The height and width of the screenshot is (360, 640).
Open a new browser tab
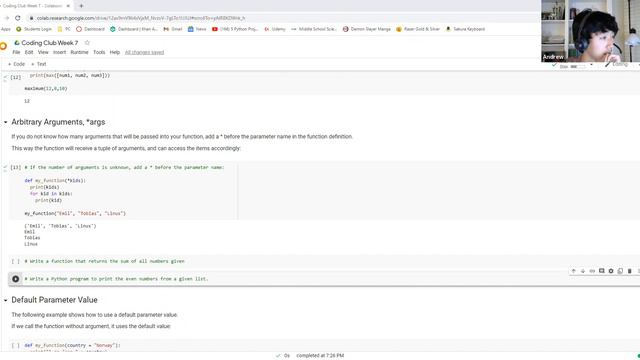(81, 6)
